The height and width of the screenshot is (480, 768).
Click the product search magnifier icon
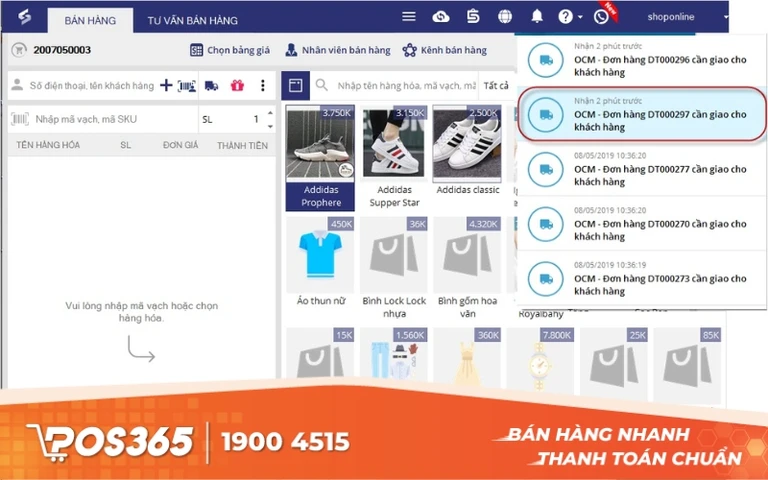coord(322,85)
